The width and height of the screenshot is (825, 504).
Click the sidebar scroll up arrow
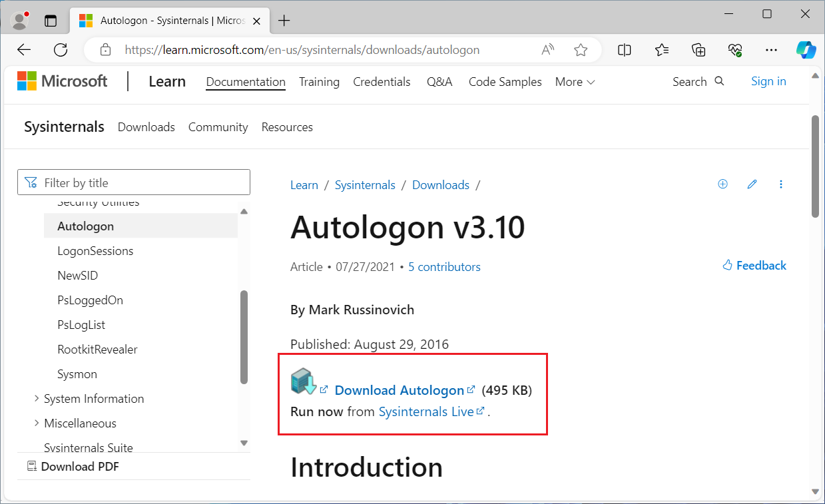(x=244, y=212)
